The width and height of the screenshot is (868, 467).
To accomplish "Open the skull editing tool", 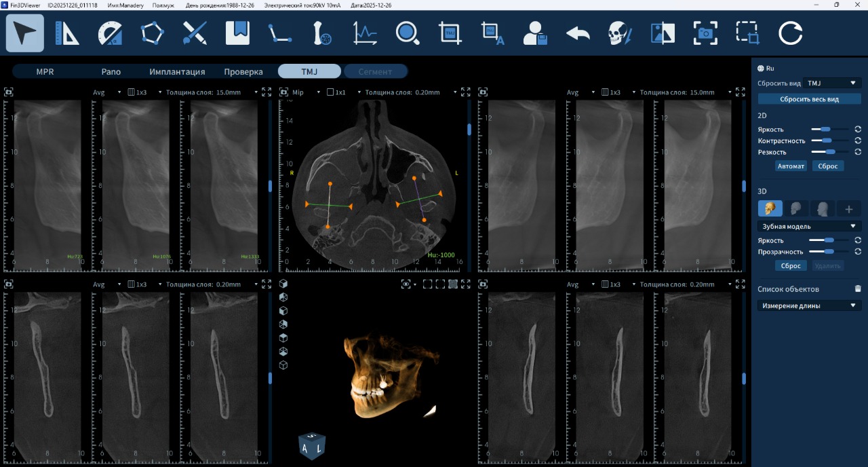I will (620, 33).
